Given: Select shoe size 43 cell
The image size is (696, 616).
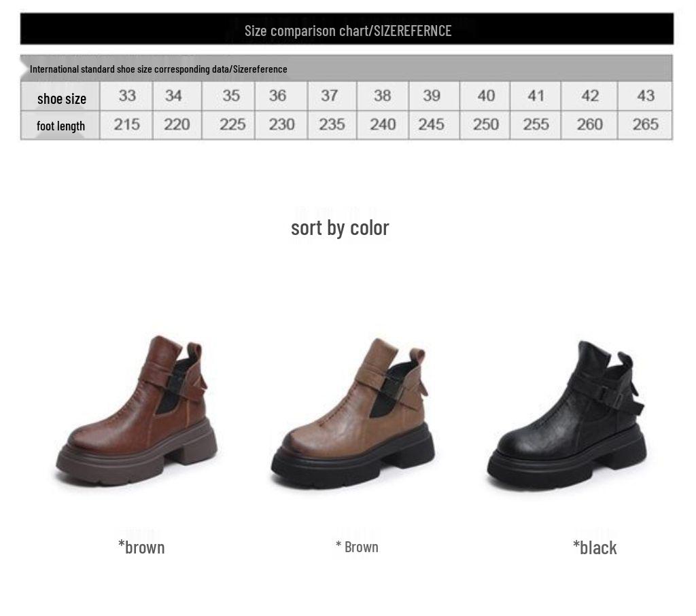Looking at the screenshot, I should tap(645, 96).
